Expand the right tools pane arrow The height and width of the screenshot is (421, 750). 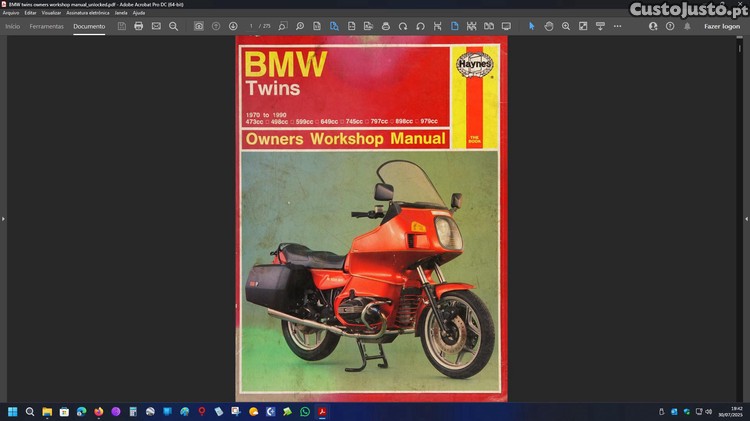tap(745, 218)
